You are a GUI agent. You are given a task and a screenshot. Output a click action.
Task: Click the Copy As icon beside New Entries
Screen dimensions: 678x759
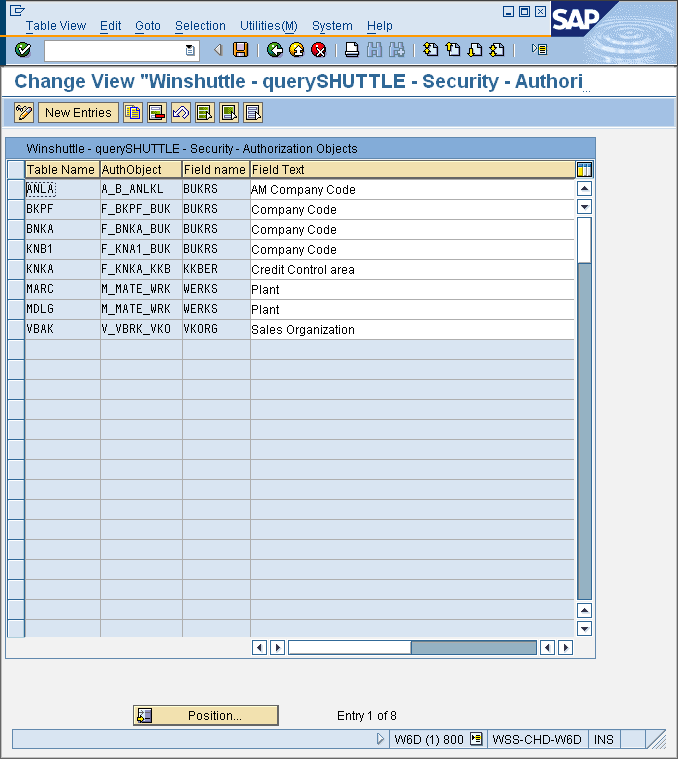(133, 113)
